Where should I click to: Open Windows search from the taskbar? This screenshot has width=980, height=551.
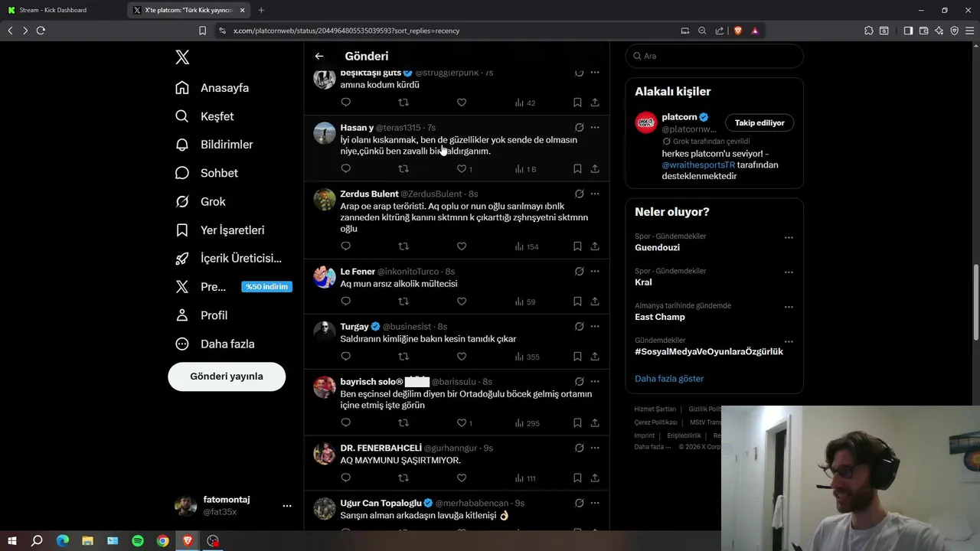[x=37, y=541]
